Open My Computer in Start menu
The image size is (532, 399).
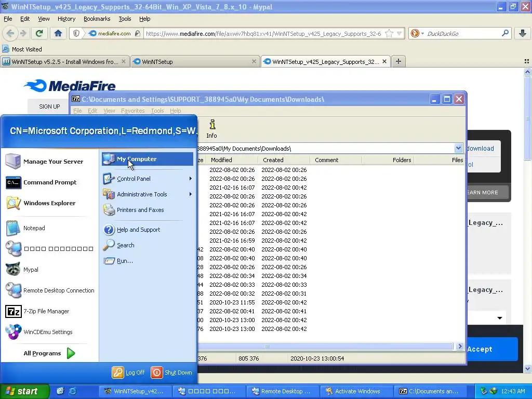(x=147, y=159)
